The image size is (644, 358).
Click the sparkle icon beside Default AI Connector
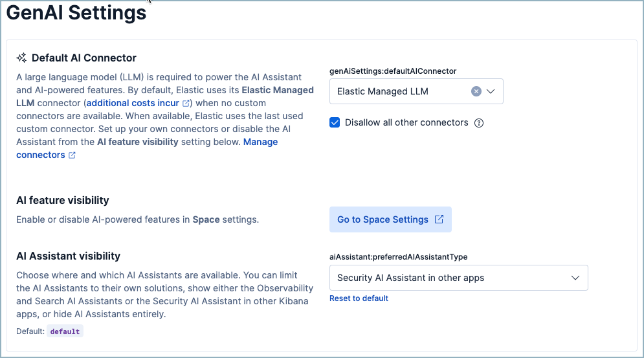point(21,58)
